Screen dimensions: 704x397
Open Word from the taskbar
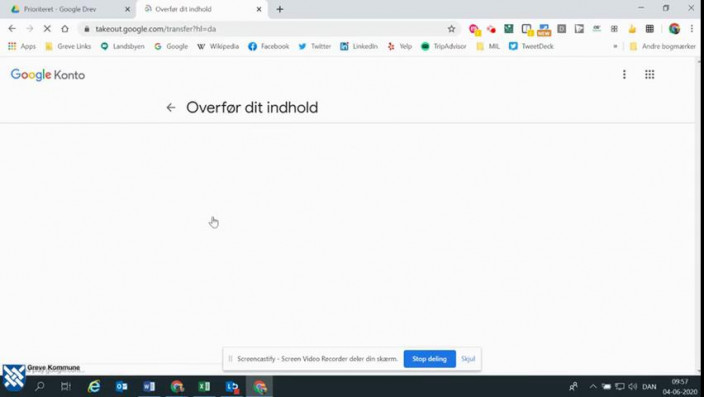(149, 386)
